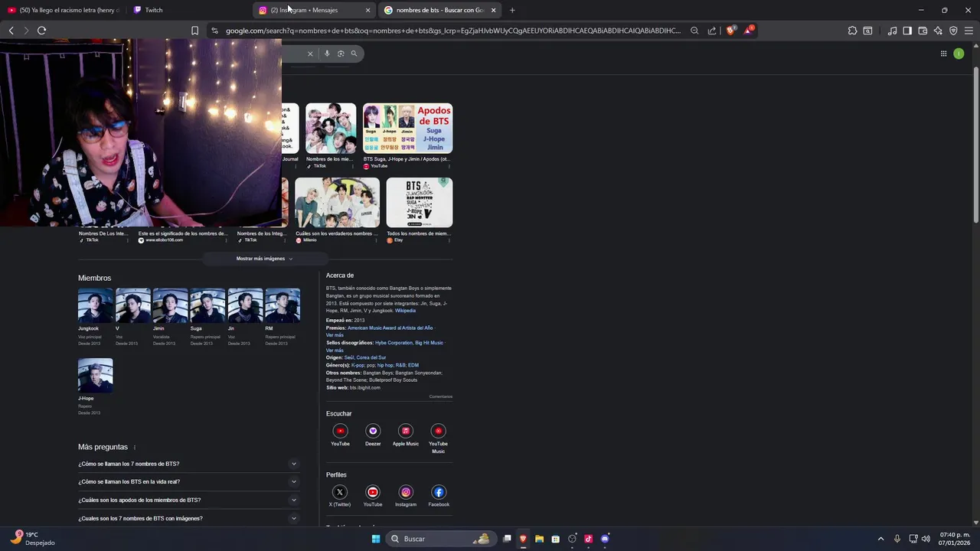Viewport: 980px width, 551px height.
Task: Close the Instagram Mensajes tab
Action: pyautogui.click(x=367, y=10)
